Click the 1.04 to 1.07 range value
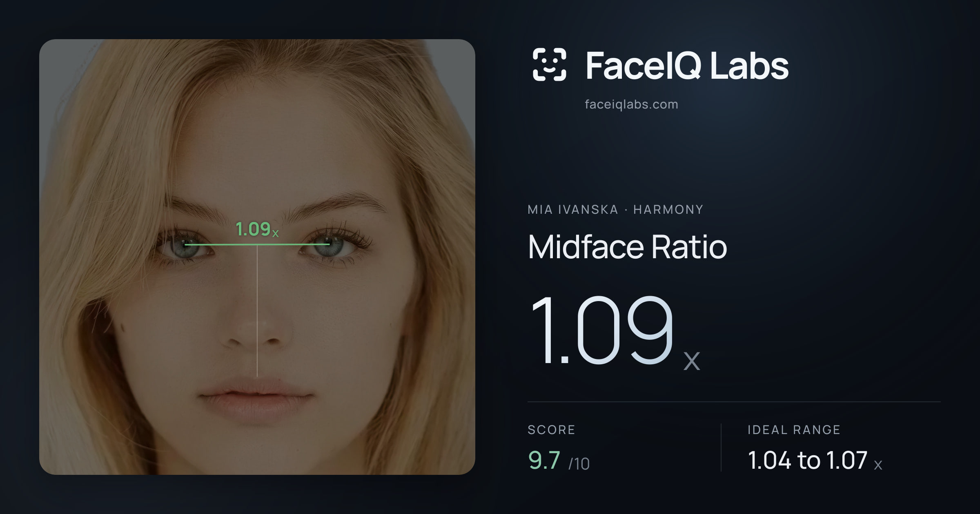980x514 pixels. tap(815, 461)
